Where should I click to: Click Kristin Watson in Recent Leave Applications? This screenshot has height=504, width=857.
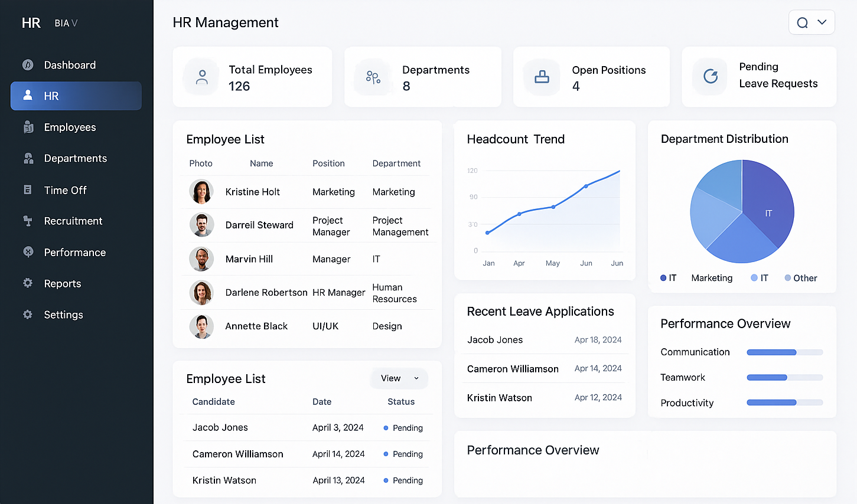(x=500, y=398)
